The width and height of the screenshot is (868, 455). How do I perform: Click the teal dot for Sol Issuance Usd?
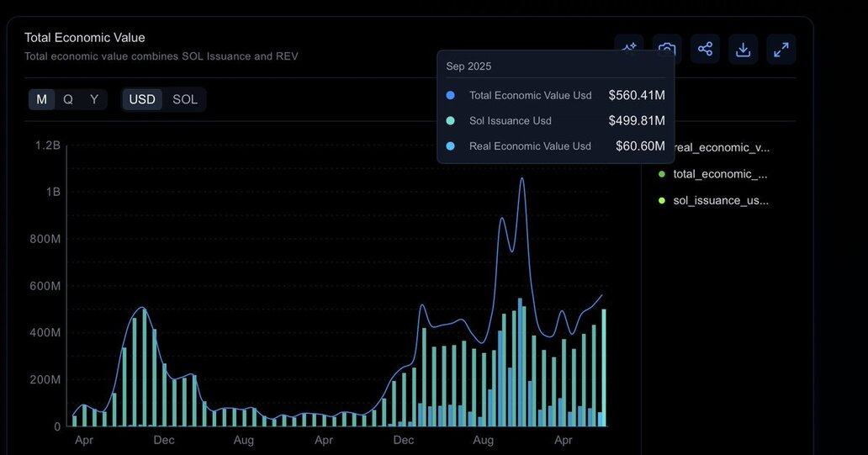point(451,121)
